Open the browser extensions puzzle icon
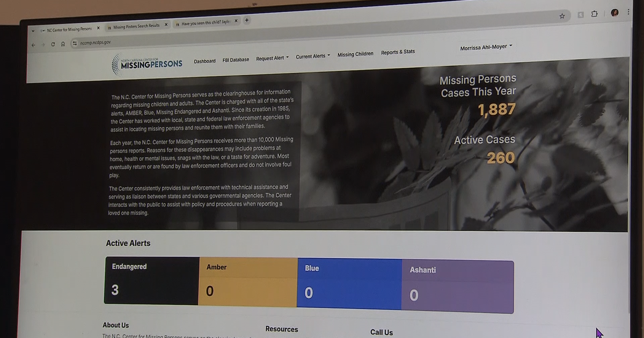 click(x=594, y=14)
